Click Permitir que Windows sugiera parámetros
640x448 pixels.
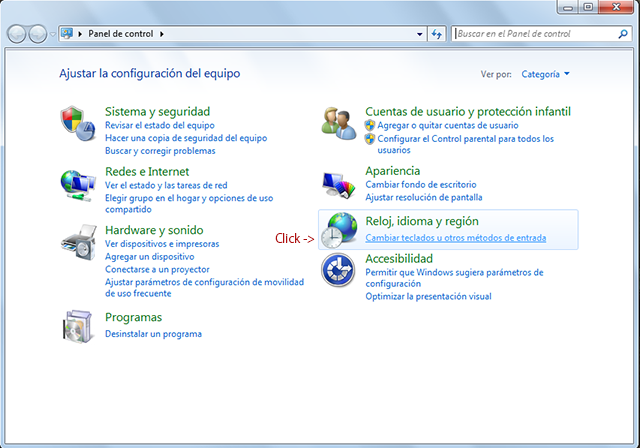click(454, 278)
